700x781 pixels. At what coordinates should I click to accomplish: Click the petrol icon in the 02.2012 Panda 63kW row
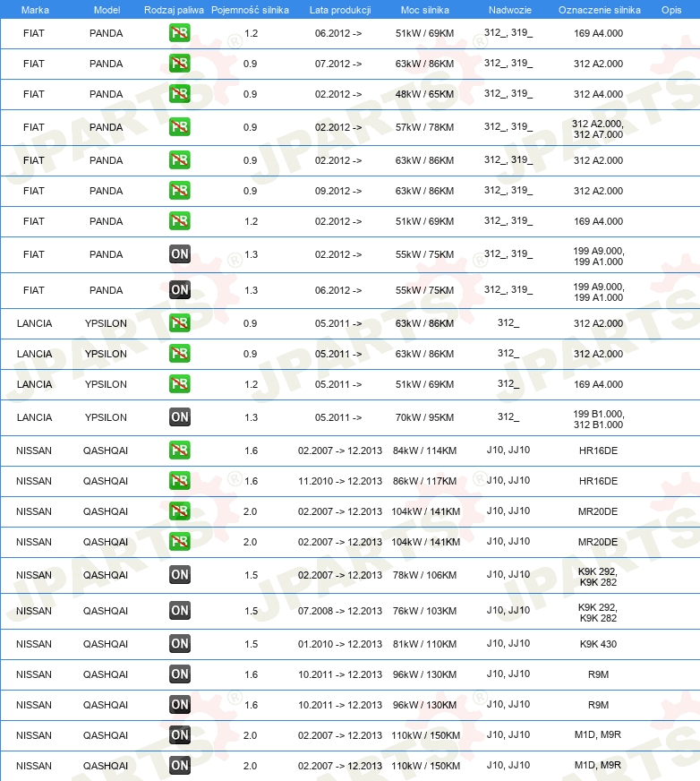179,160
